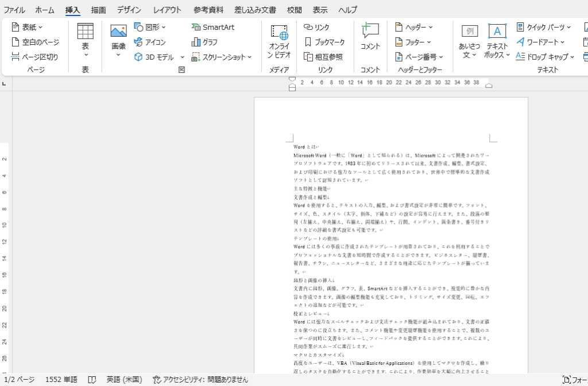Open the あいさつ文 greeting button
The image size is (588, 386).
[469, 41]
